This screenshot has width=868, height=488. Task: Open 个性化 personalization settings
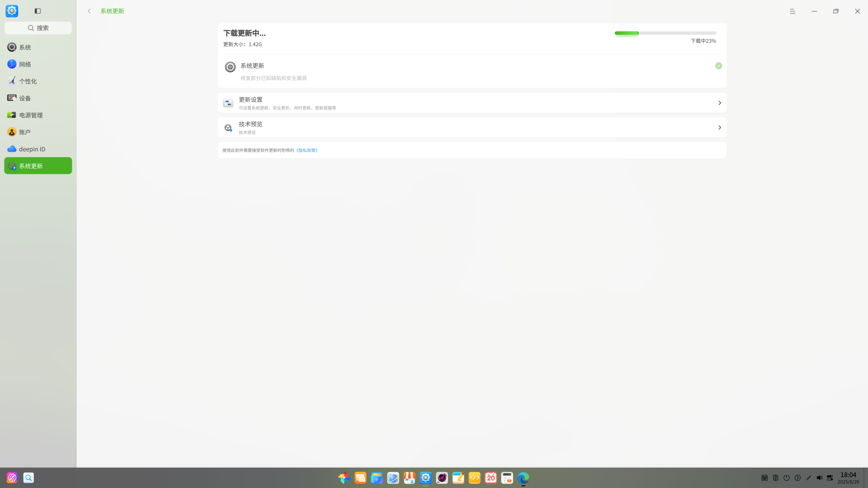[38, 81]
